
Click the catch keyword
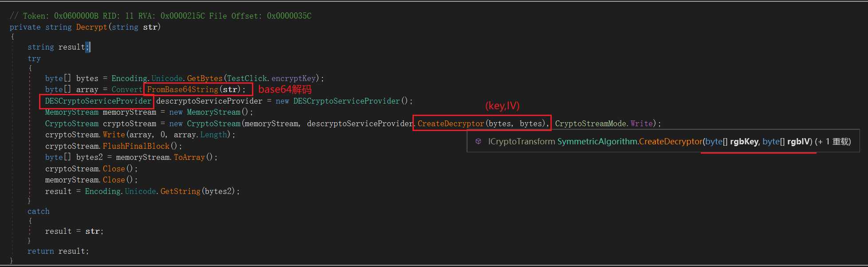click(39, 211)
